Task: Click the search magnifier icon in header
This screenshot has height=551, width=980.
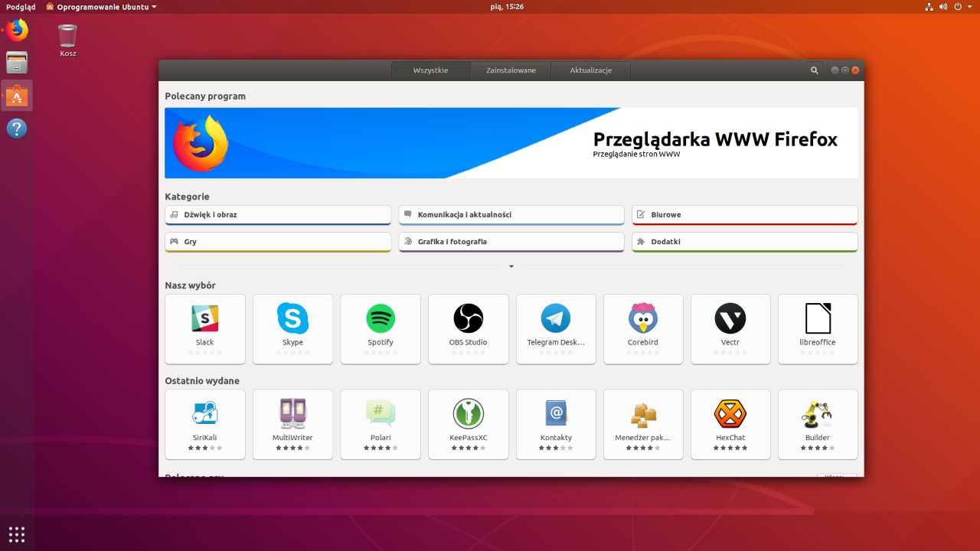Action: point(814,70)
